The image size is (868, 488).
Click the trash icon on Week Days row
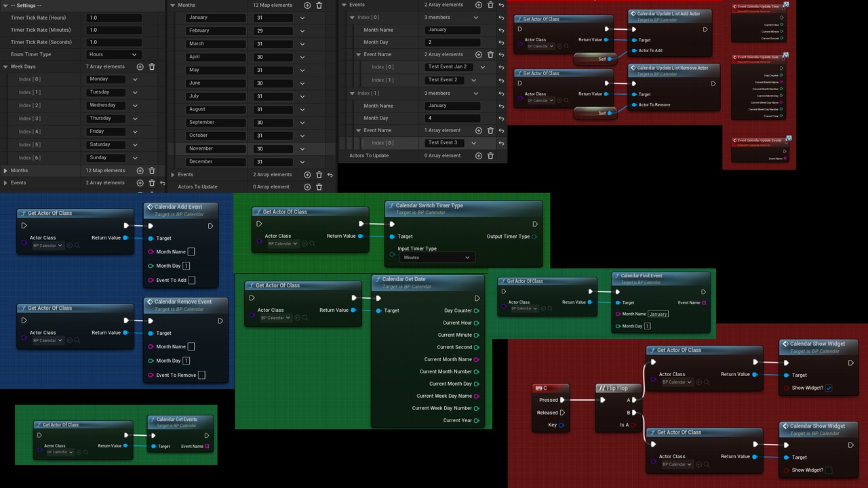152,66
